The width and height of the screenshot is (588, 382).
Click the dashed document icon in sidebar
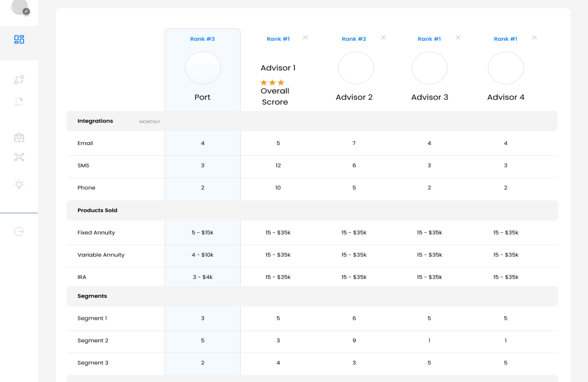point(19,102)
